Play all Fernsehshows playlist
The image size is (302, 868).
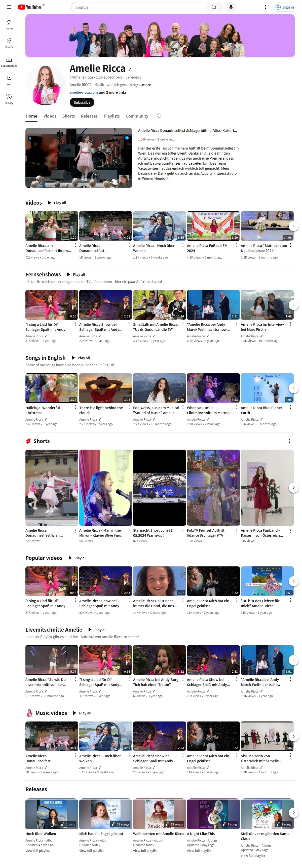click(76, 275)
